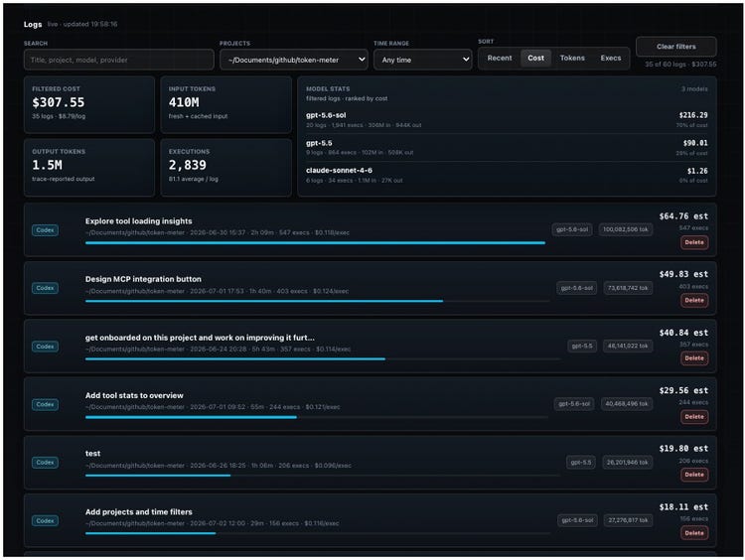
Task: Click the Clear filters button
Action: (x=676, y=47)
